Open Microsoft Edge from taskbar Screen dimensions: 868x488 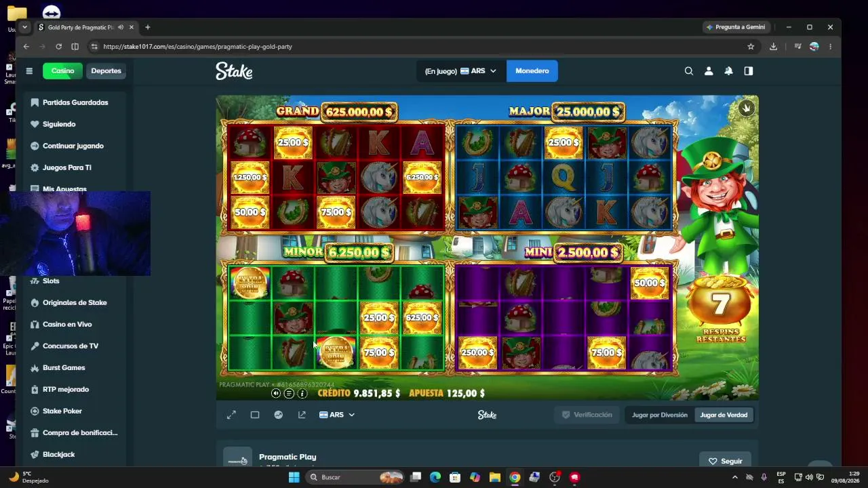tap(435, 477)
